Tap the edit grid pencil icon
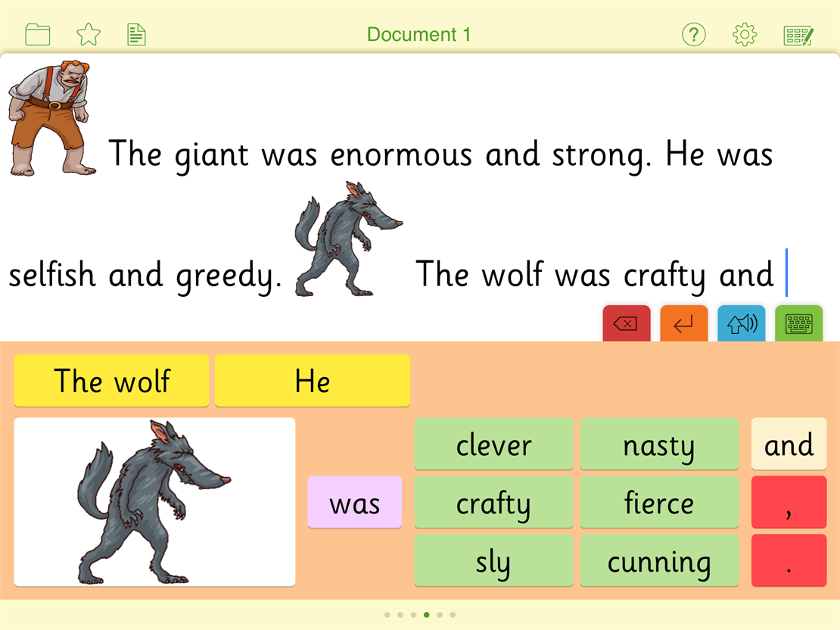Image resolution: width=840 pixels, height=630 pixels. tap(798, 35)
